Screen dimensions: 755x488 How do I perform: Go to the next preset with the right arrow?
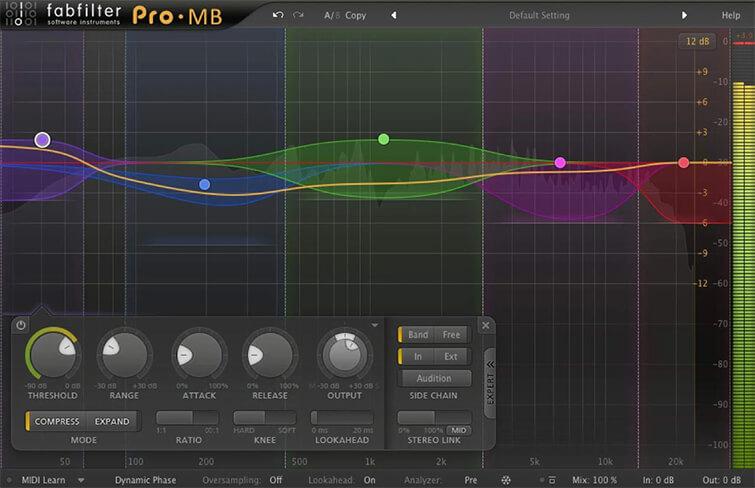(x=684, y=15)
